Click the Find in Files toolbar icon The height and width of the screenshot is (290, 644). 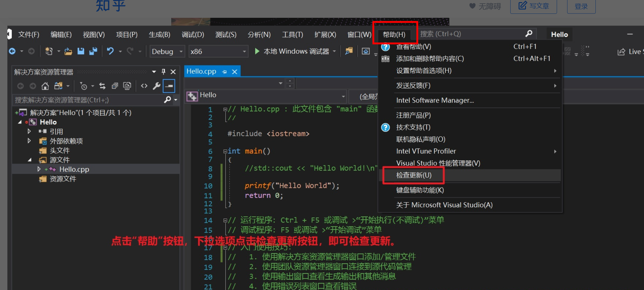pos(349,51)
